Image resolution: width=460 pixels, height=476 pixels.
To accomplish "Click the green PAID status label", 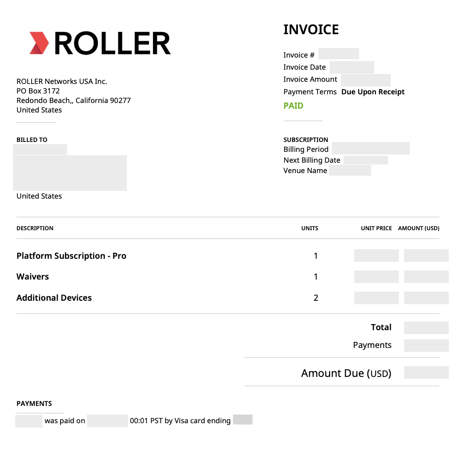I will pos(293,106).
